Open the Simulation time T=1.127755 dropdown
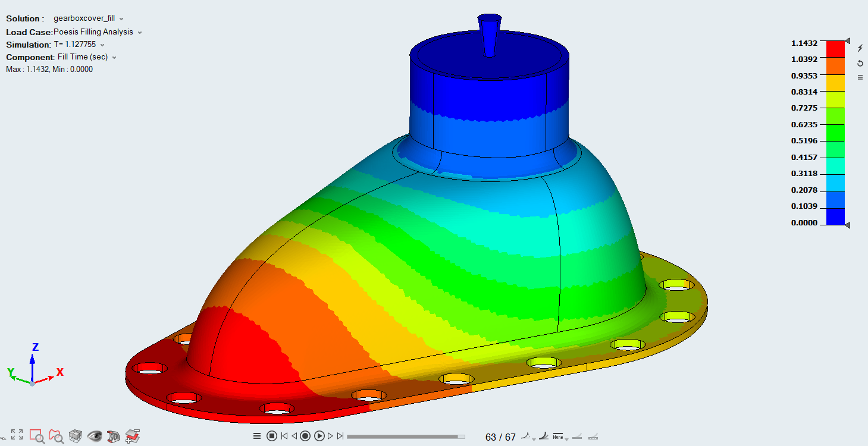 102,45
